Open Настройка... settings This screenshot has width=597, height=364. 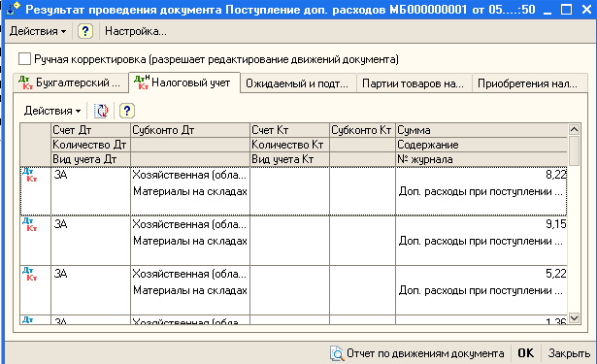point(136,31)
